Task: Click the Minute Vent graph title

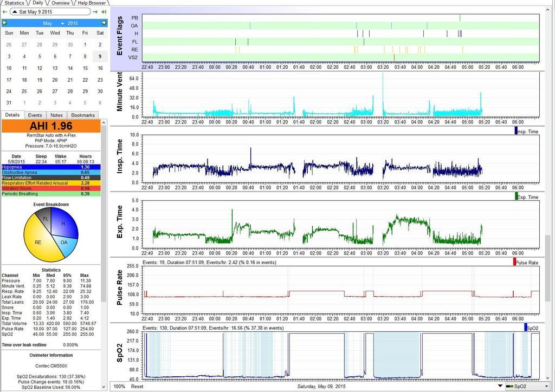Action: pos(120,92)
